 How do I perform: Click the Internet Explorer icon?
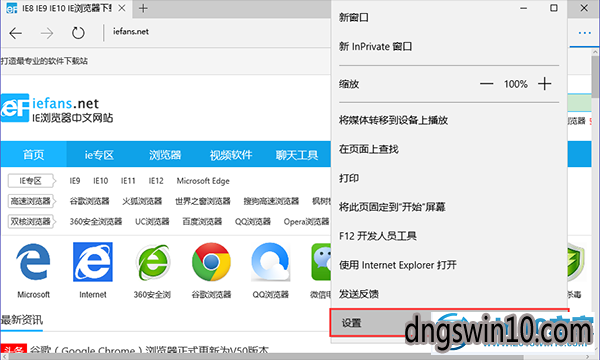coord(93,262)
